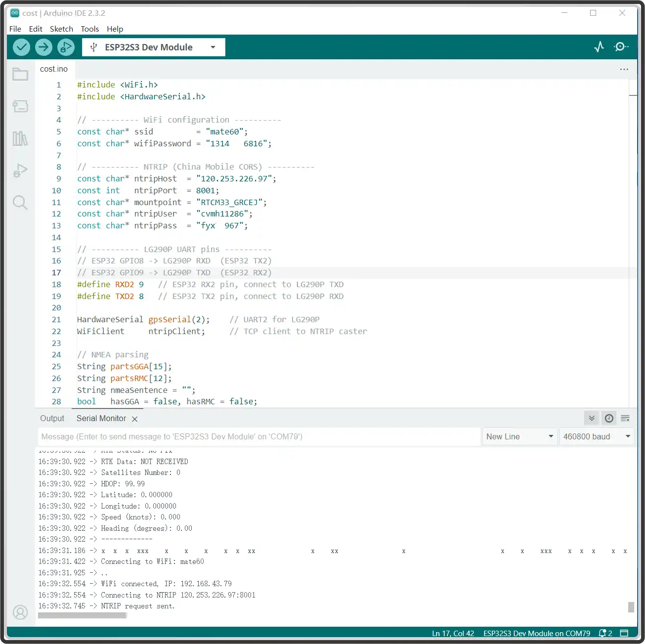Open the Serial Plotter waveform icon

(x=599, y=47)
